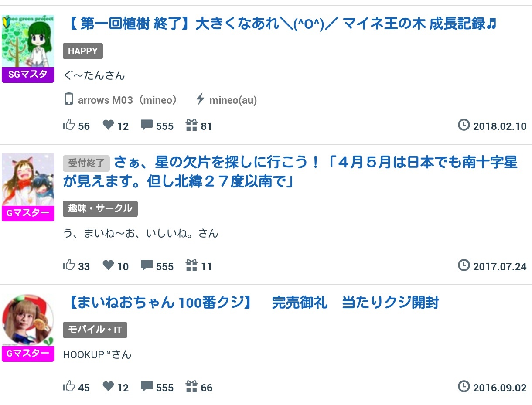Click the 受付終了 status badge
532x405 pixels.
(86, 163)
